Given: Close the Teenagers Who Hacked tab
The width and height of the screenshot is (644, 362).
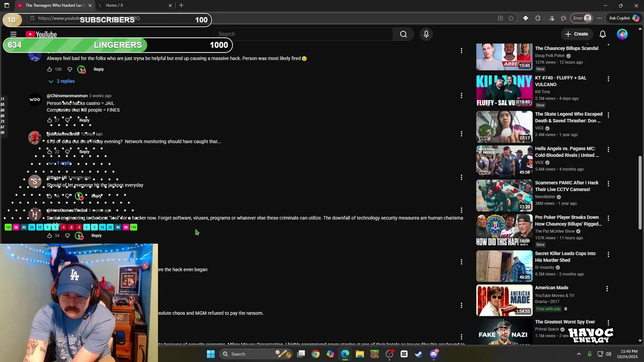Looking at the screenshot, I should pos(90,6).
